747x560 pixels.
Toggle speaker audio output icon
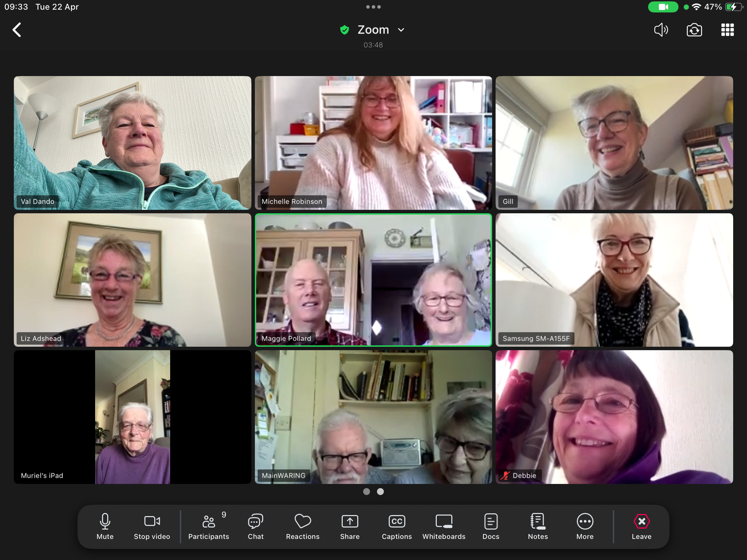coord(661,30)
